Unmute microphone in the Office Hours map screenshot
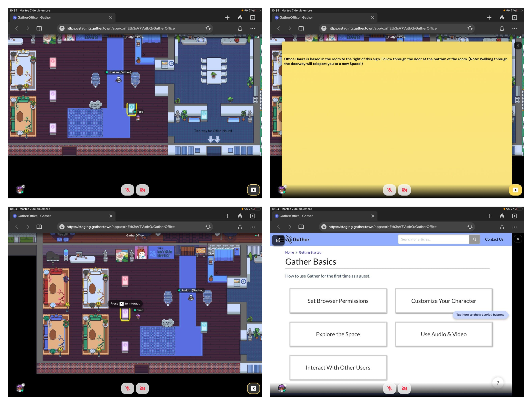 tap(127, 190)
